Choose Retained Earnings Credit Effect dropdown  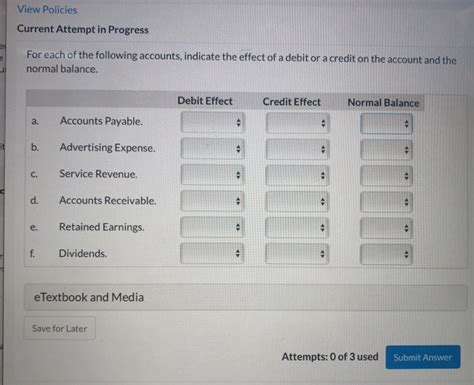(297, 228)
